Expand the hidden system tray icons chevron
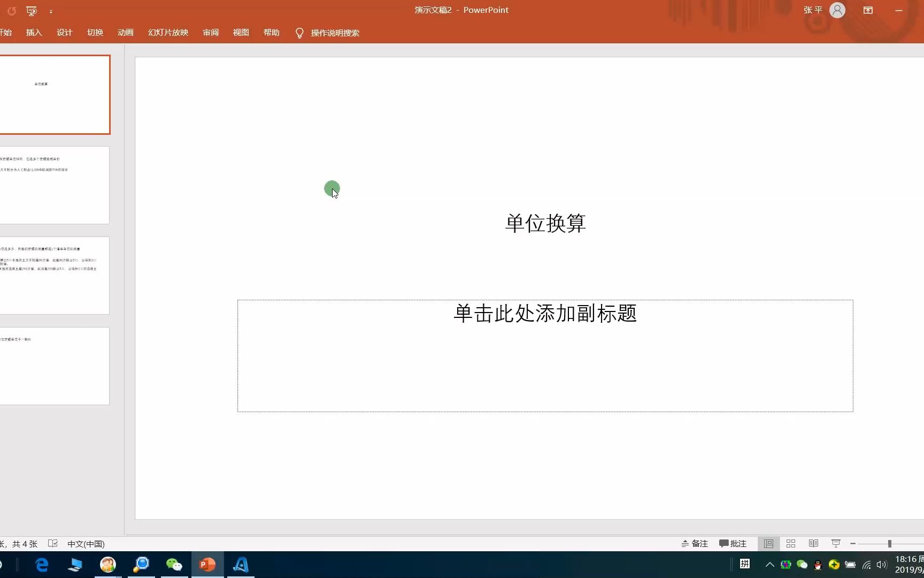 [770, 565]
